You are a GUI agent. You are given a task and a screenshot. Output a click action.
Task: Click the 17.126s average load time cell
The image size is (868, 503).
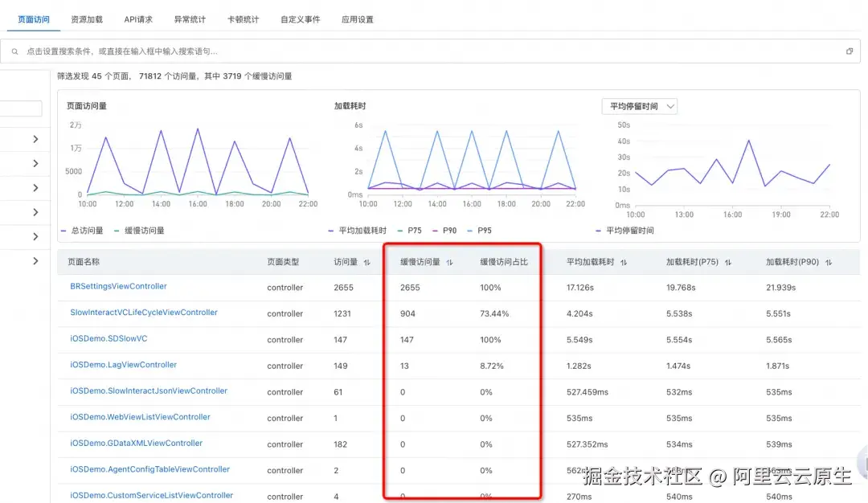point(580,288)
